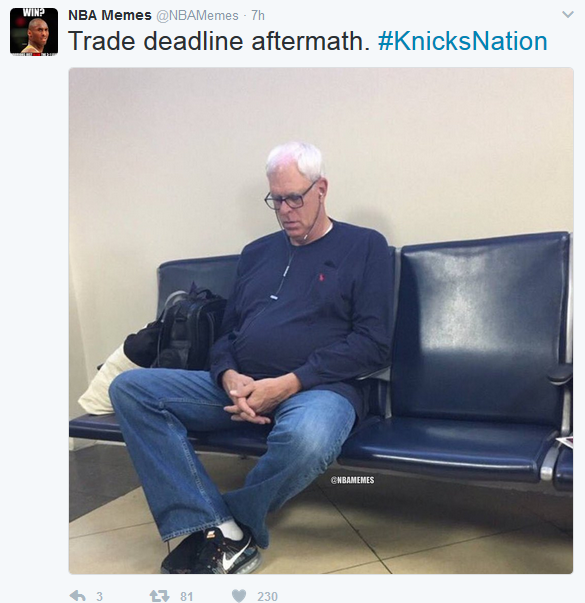Viewport: 585px width, 603px height.
Task: Follow the #KnicksNation hashtag link
Action: (463, 41)
